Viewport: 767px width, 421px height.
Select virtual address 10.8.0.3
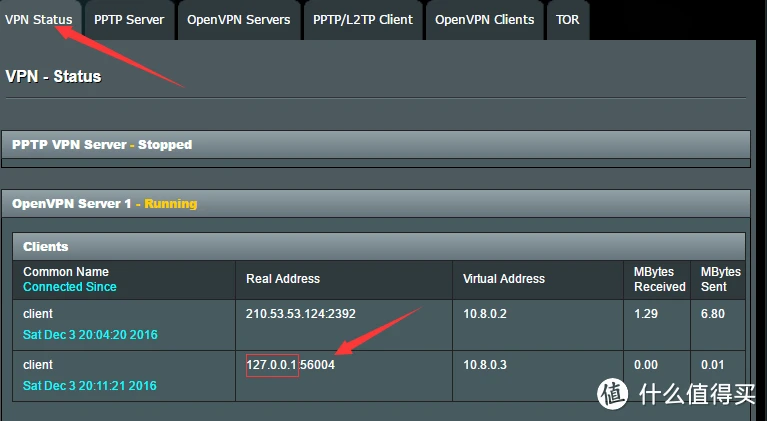(x=487, y=365)
